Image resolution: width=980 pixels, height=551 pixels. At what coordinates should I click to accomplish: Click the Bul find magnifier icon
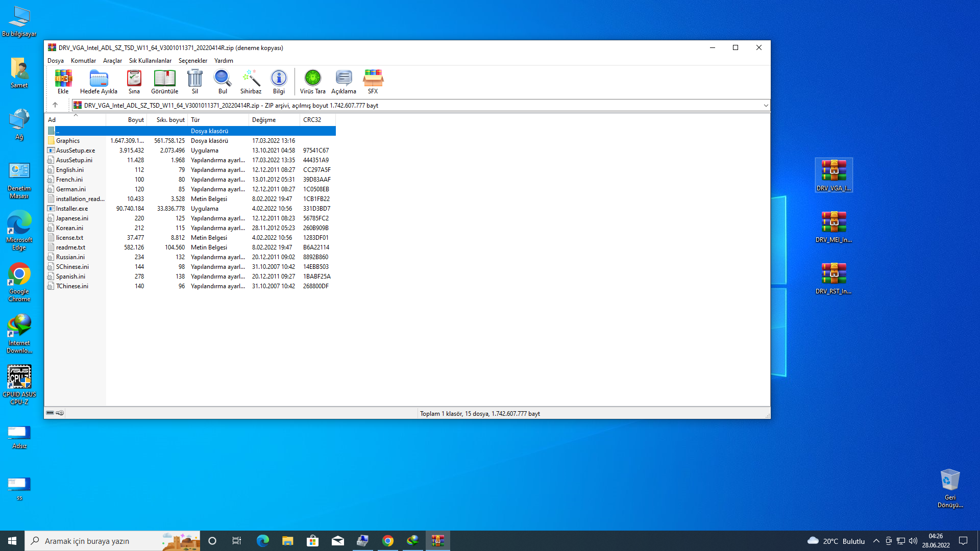pos(223,82)
